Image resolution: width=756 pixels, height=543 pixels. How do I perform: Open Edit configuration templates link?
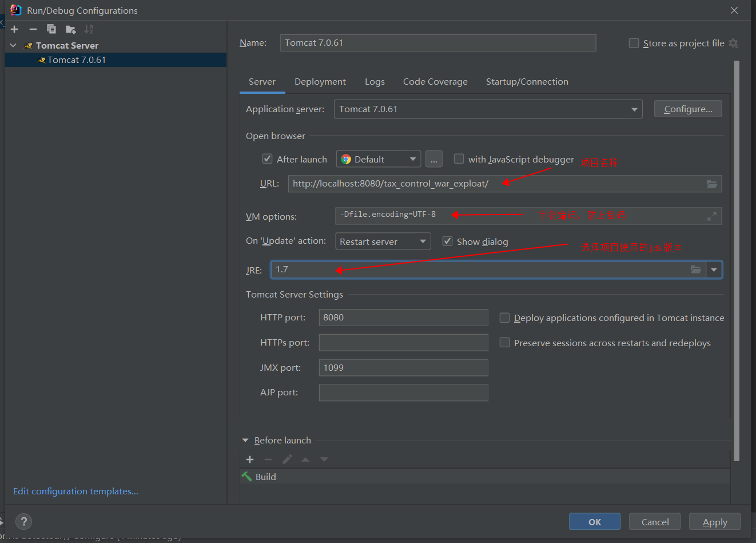point(75,491)
